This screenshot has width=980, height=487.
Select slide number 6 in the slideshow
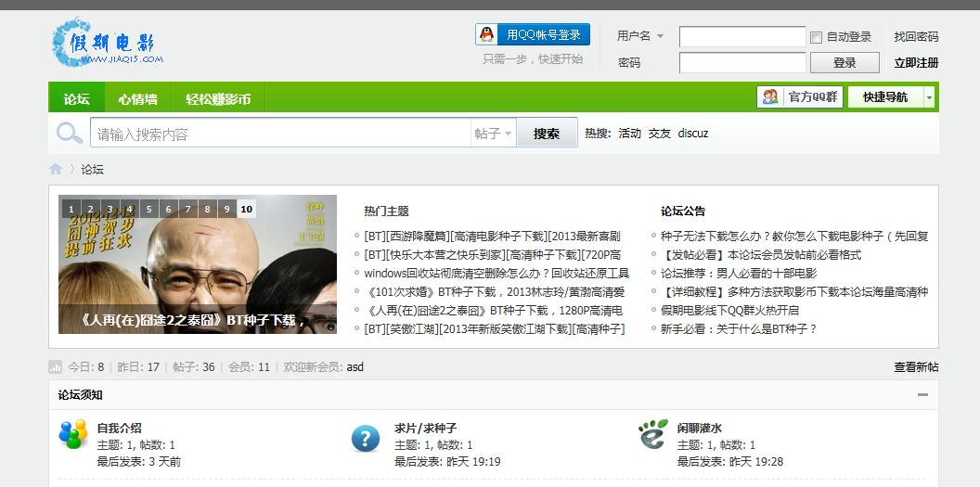(168, 209)
